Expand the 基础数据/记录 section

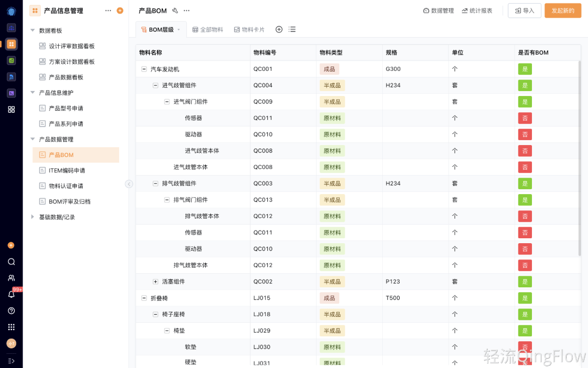click(x=33, y=217)
